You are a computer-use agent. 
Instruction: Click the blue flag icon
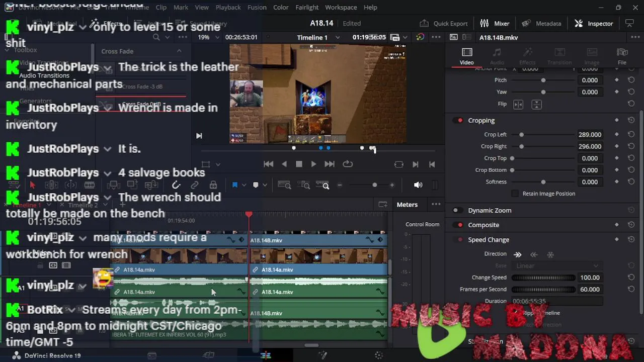234,185
